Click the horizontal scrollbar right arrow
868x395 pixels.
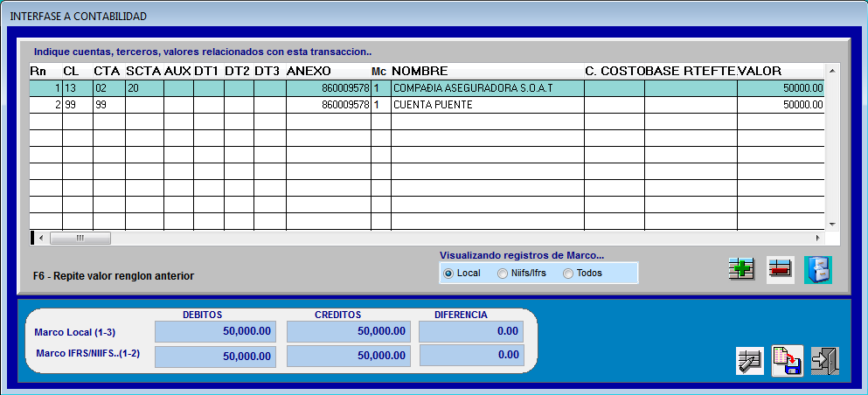(818, 238)
